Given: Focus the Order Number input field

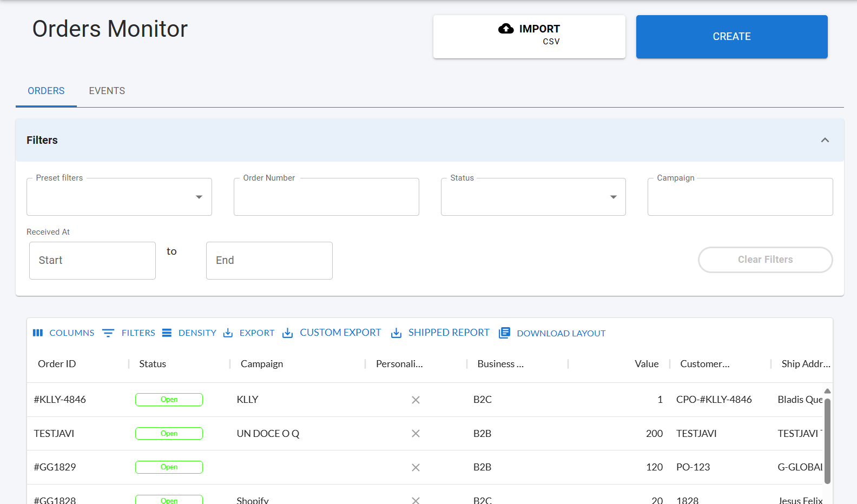Looking at the screenshot, I should 326,197.
